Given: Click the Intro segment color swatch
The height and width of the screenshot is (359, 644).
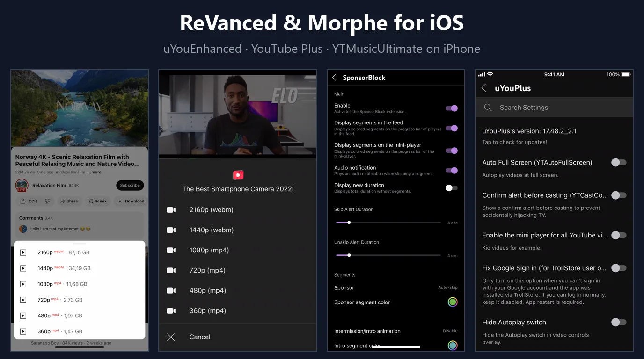Looking at the screenshot, I should point(452,345).
